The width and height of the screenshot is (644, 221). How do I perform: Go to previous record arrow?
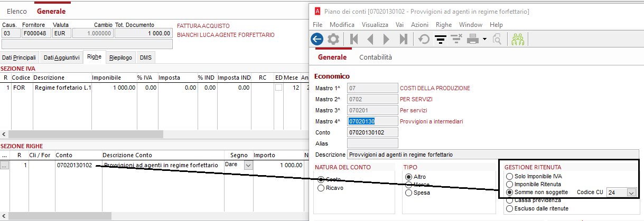tap(370, 39)
